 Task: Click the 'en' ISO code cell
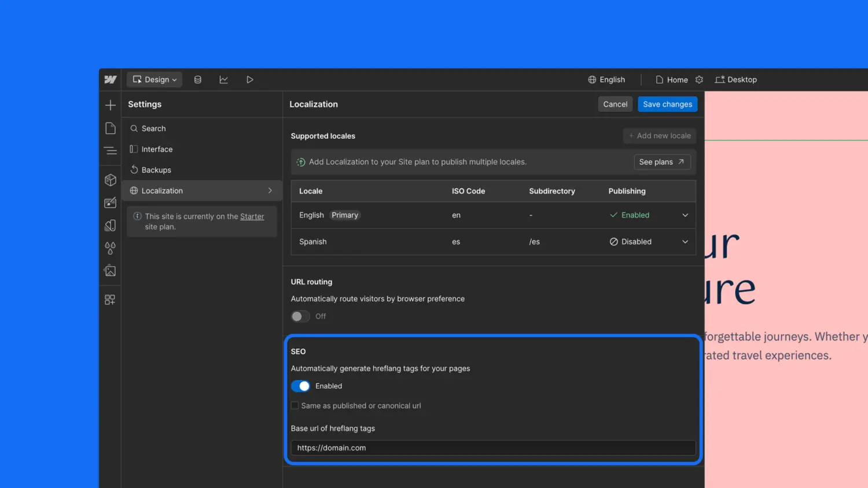pyautogui.click(x=456, y=215)
